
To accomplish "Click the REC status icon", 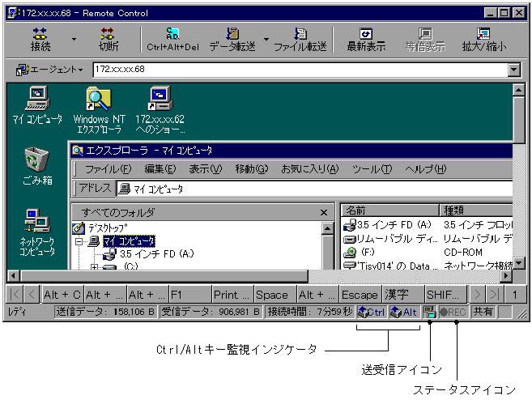I will 453,312.
